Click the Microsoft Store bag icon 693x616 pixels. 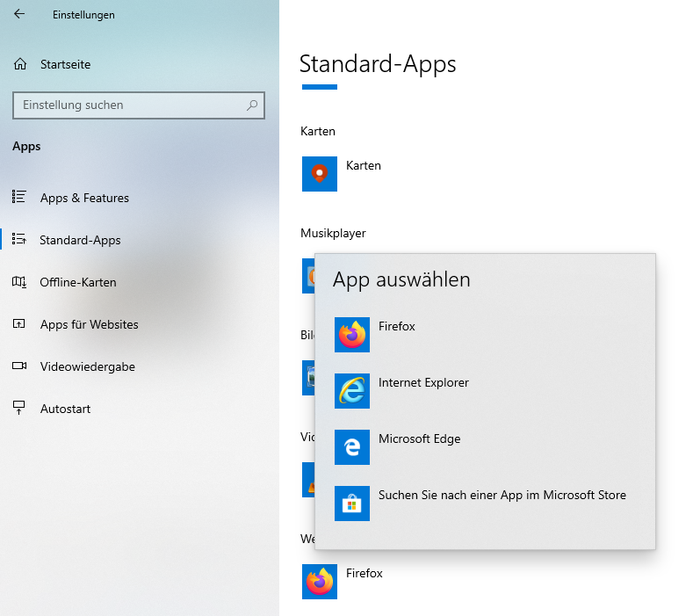pyautogui.click(x=352, y=504)
